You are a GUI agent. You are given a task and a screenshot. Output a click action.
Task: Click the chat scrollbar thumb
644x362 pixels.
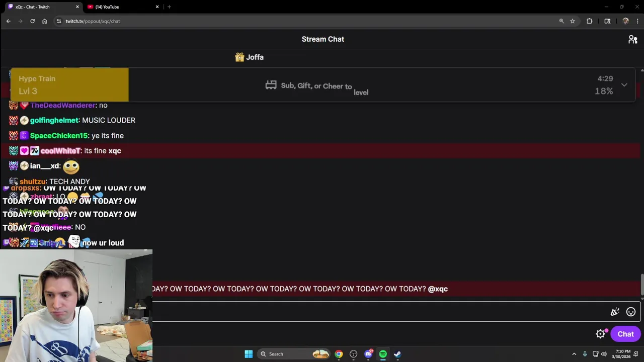(x=641, y=285)
